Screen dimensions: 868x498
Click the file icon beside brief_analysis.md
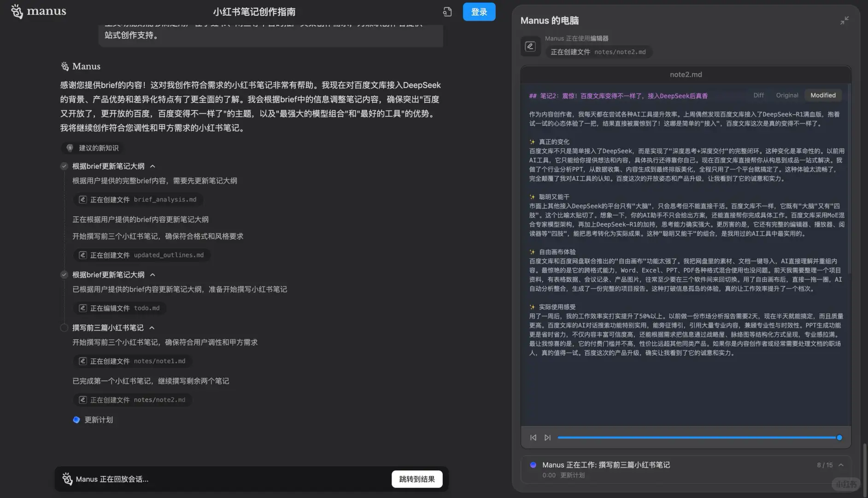tap(83, 199)
